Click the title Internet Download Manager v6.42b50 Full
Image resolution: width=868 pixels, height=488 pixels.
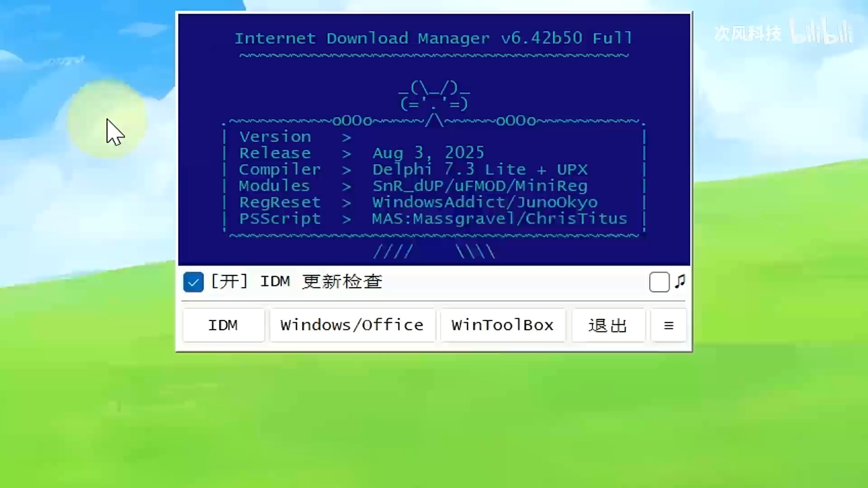coord(433,38)
